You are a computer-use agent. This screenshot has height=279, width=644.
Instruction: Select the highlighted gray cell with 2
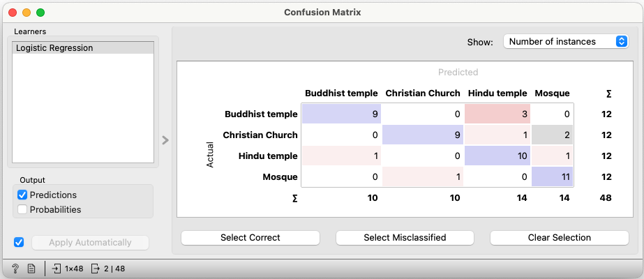click(552, 135)
